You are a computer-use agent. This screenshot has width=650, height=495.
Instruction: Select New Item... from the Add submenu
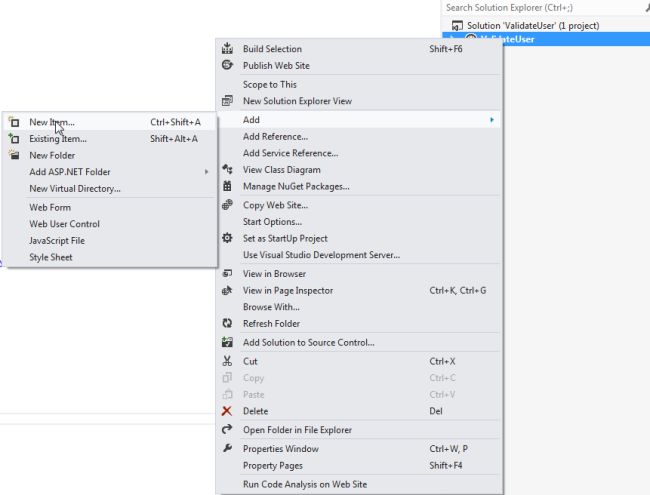pos(52,122)
